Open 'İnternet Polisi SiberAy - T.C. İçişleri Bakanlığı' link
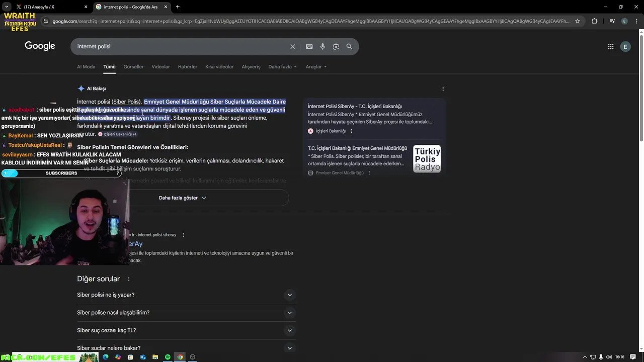 tap(355, 106)
